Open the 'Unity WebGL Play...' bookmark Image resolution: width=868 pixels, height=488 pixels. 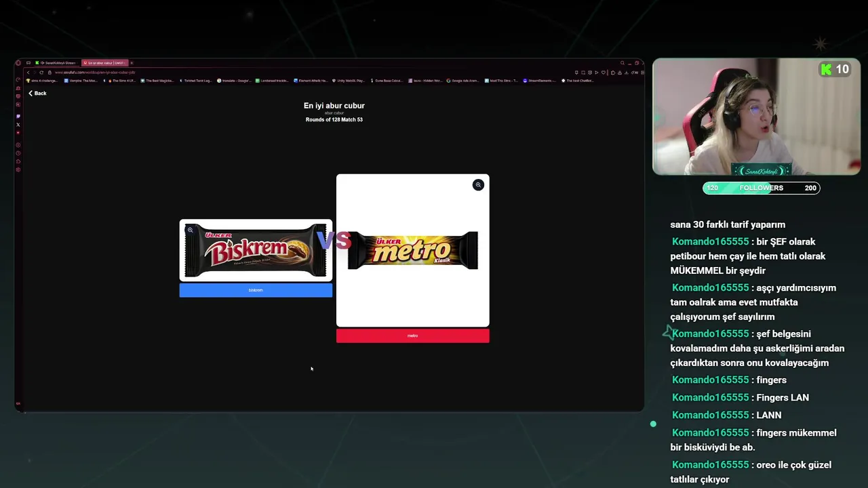[x=348, y=81]
